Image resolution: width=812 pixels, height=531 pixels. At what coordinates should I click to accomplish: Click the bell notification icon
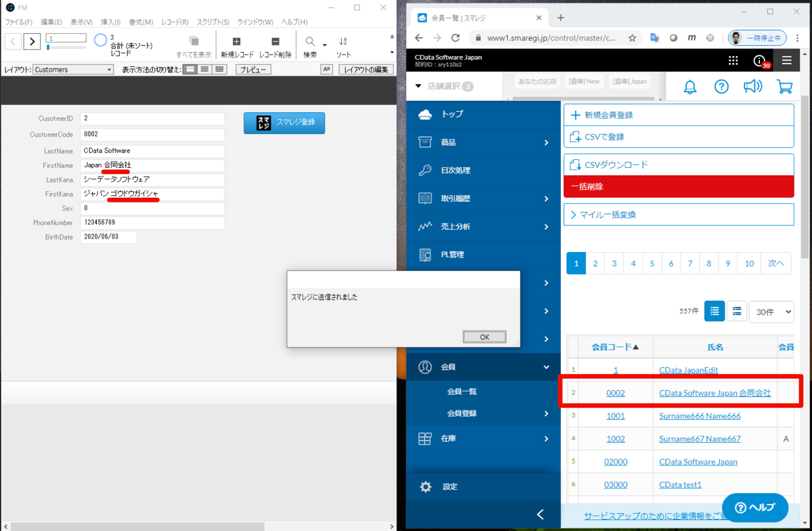tap(690, 87)
